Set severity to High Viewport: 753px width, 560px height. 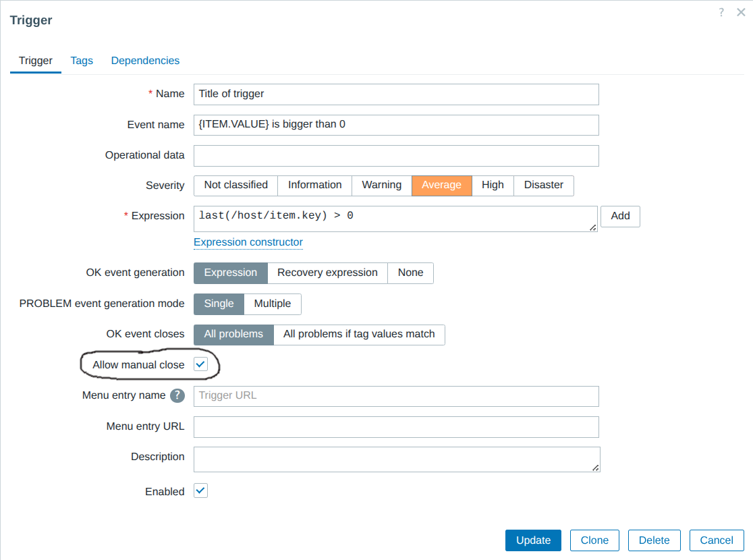493,185
